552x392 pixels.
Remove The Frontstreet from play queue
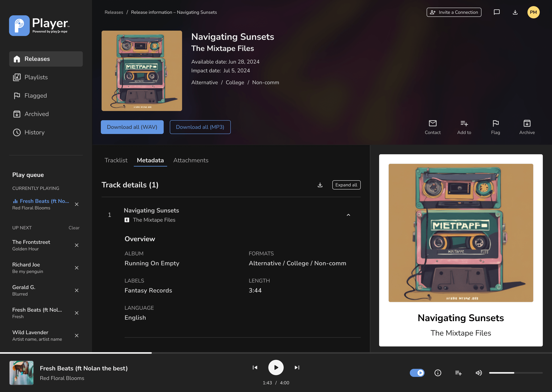click(x=77, y=245)
